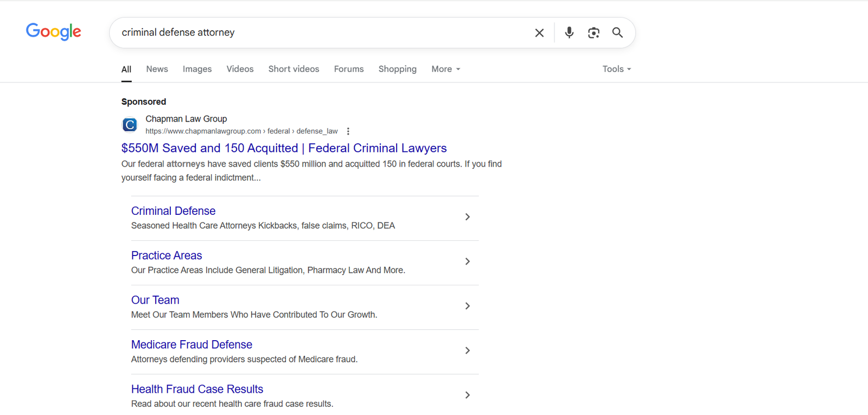868x415 pixels.
Task: Click the chevron arrow for Criminal Defense
Action: (x=467, y=217)
